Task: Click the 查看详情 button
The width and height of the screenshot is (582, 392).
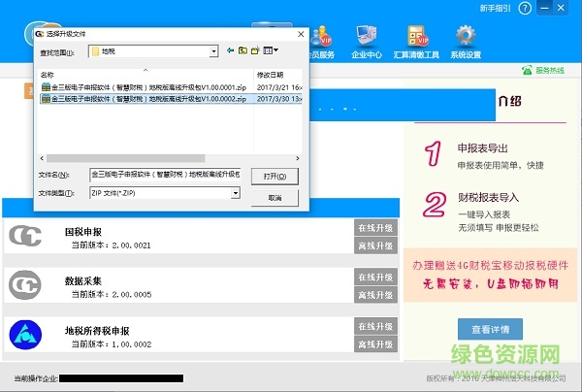Action: pos(490,329)
